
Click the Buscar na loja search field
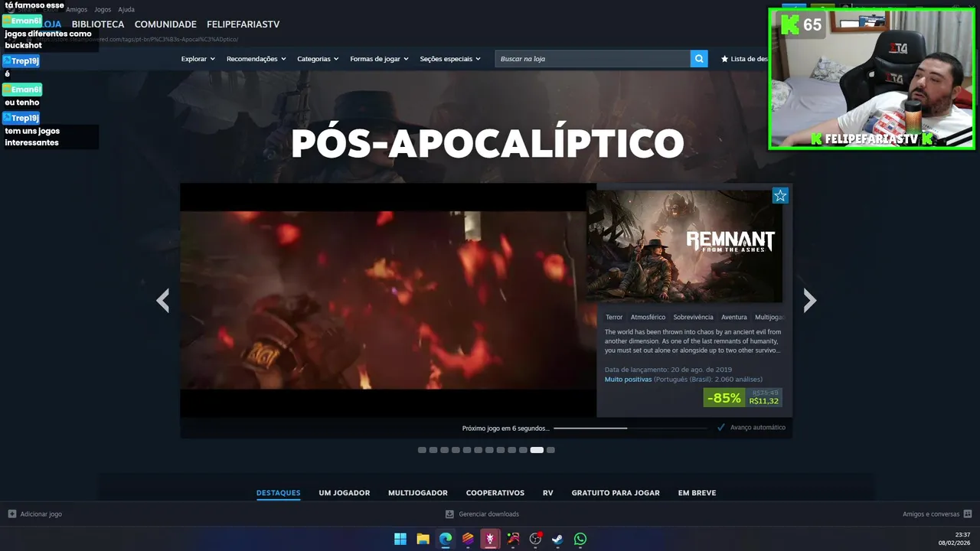point(593,59)
